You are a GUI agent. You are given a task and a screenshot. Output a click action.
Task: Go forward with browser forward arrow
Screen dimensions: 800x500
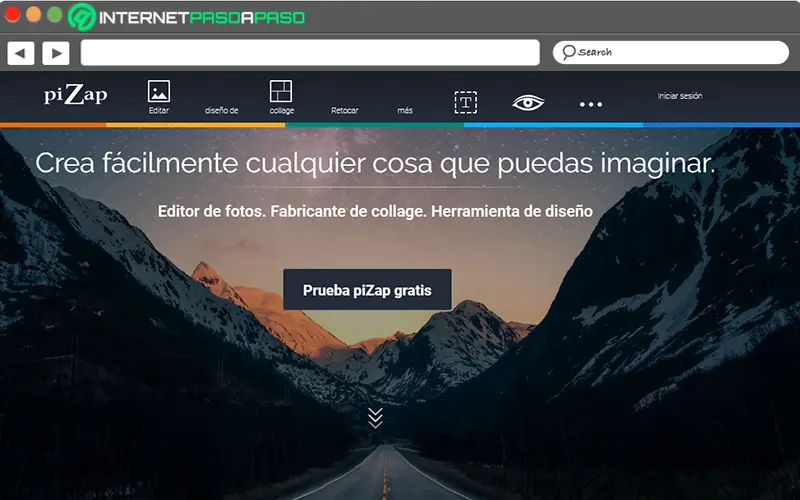click(x=56, y=53)
